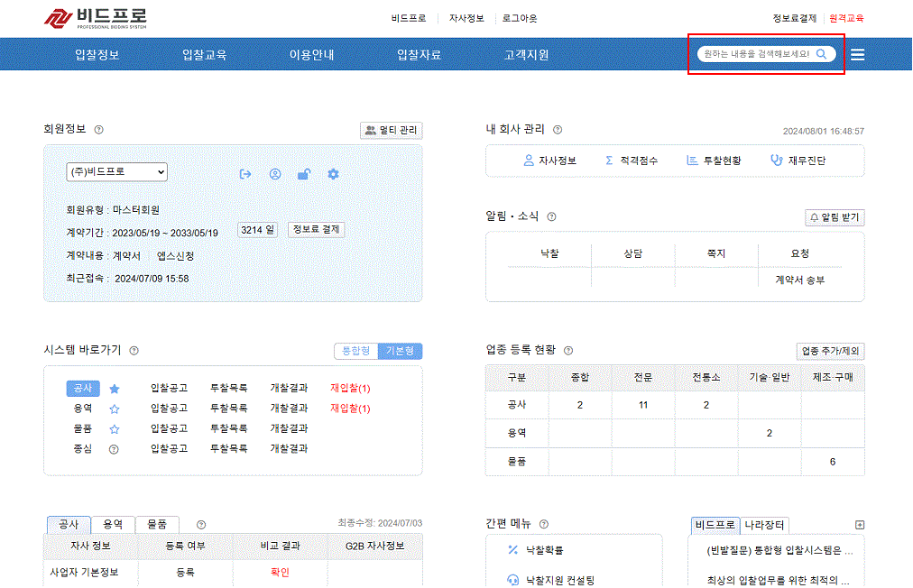Select the 용역 tab above the 자사 정보 table
Viewport: 913px width, 588px height.
click(x=113, y=524)
